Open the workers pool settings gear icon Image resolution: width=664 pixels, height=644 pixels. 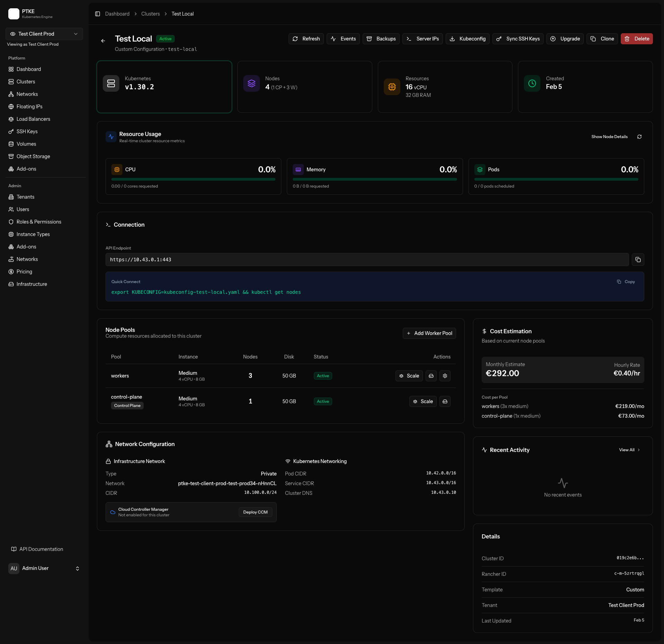click(x=445, y=376)
